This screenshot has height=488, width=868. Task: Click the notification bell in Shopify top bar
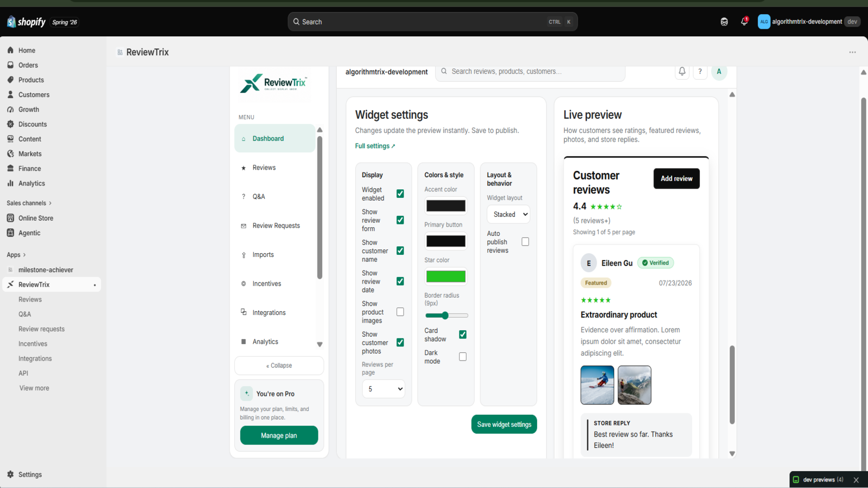(744, 22)
